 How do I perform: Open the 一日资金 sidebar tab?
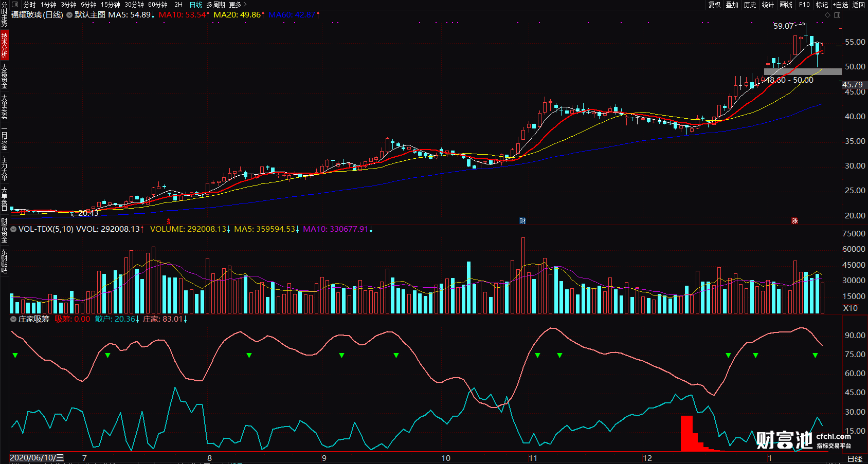(x=4, y=138)
